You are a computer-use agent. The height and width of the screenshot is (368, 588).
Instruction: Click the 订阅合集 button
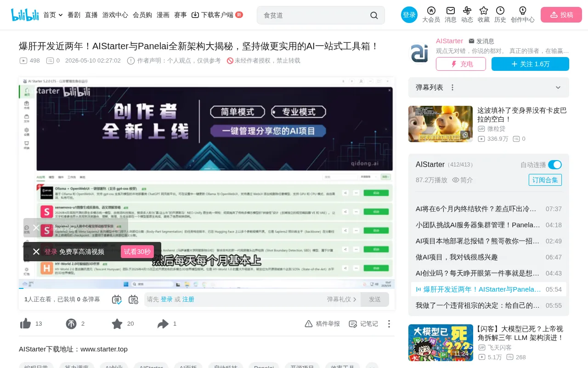pos(545,180)
